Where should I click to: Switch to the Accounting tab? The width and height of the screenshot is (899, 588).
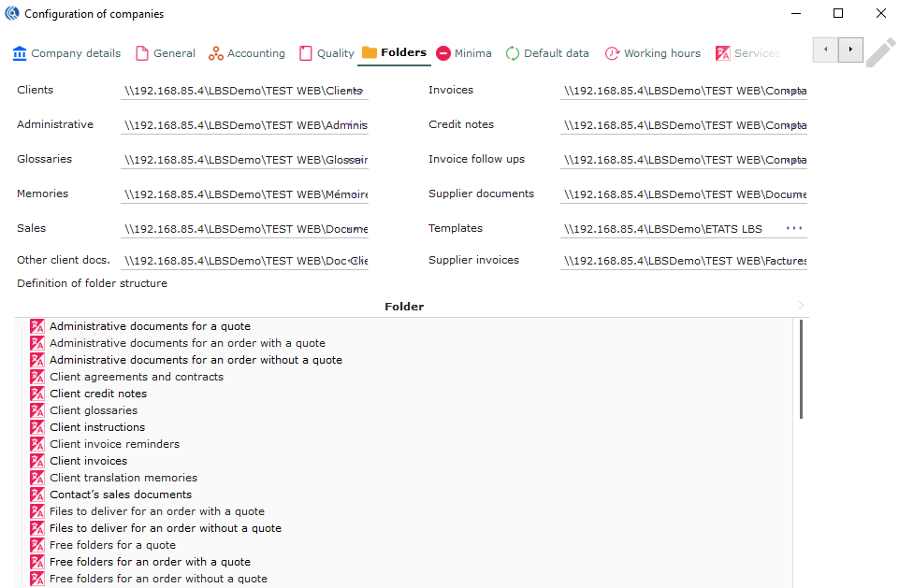(x=247, y=53)
